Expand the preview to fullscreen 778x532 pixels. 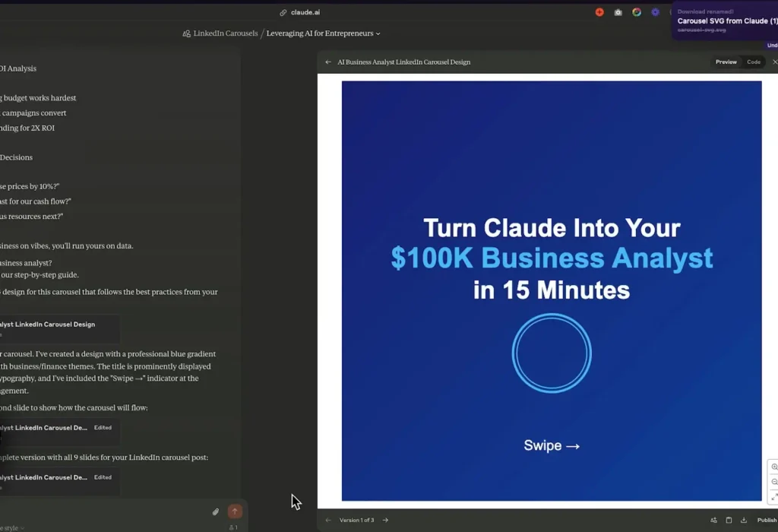click(774, 497)
